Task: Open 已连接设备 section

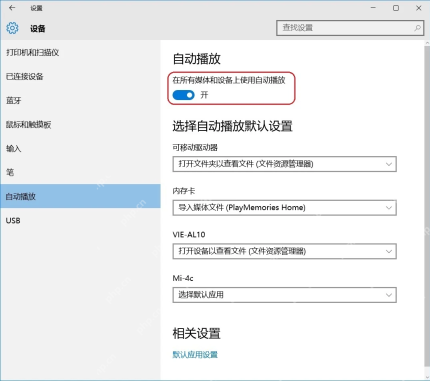Action: point(80,76)
